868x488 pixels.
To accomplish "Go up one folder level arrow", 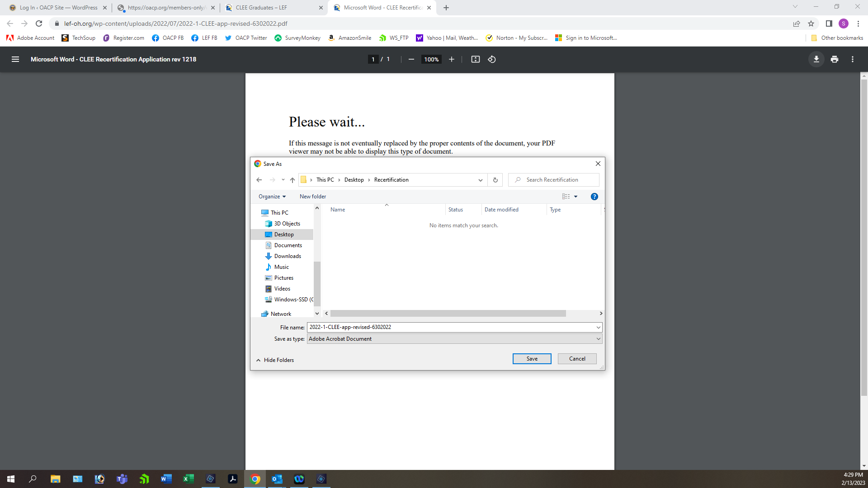I will (x=292, y=180).
